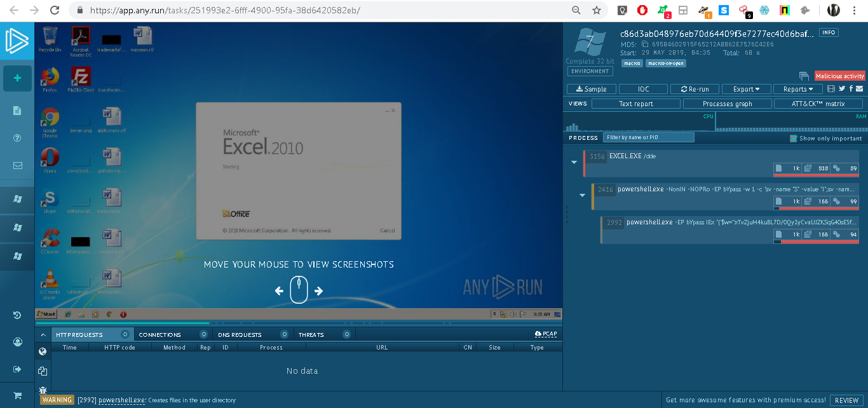Viewport: 868px width, 408px height.
Task: Open the files modification icon beside network panel
Action: tap(43, 371)
